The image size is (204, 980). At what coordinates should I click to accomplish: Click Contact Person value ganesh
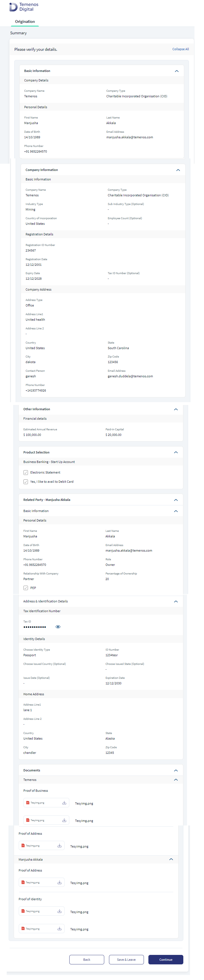pyautogui.click(x=30, y=376)
